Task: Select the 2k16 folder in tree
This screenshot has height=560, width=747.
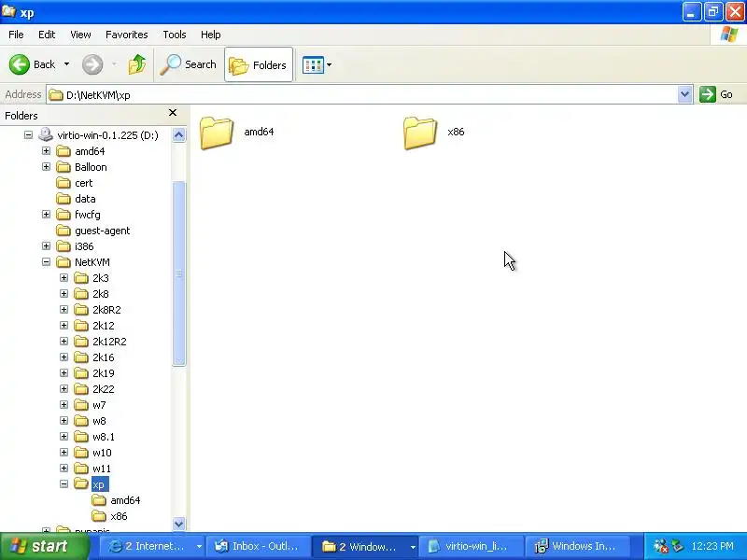Action: 104,357
